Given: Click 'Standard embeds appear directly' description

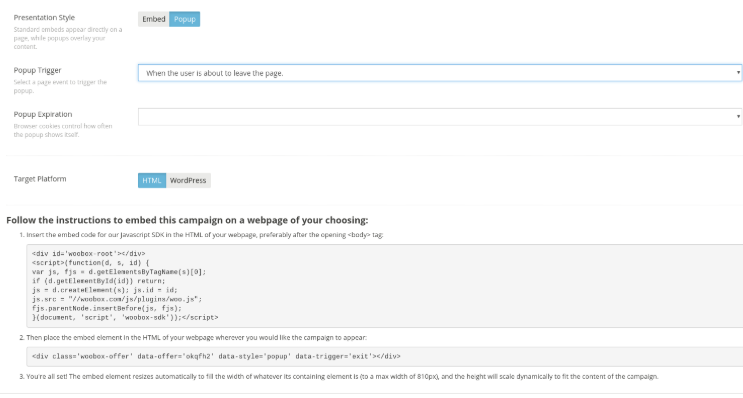Looking at the screenshot, I should (x=68, y=38).
